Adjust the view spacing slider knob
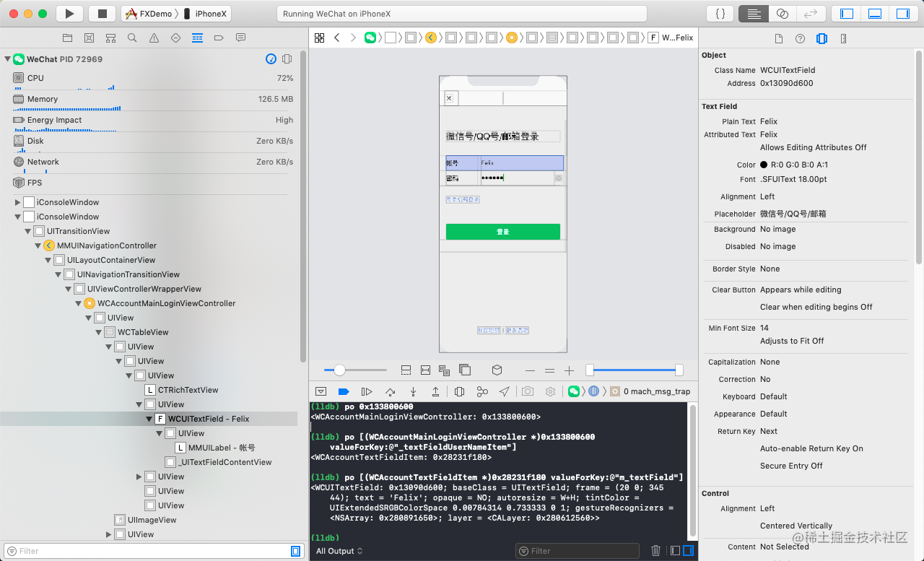924x561 pixels. coord(339,370)
